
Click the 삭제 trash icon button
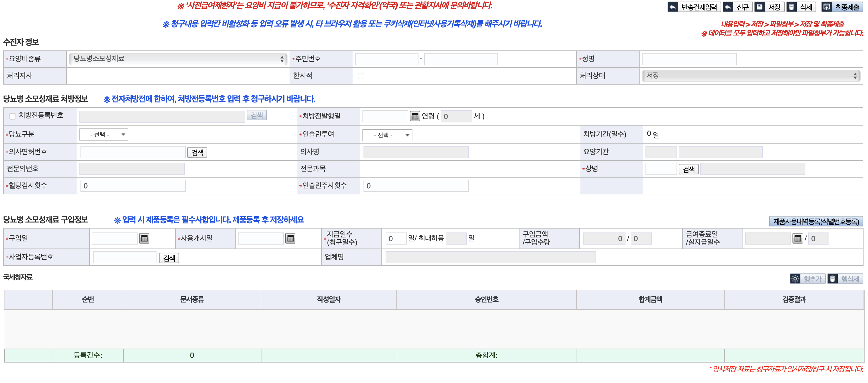click(801, 7)
